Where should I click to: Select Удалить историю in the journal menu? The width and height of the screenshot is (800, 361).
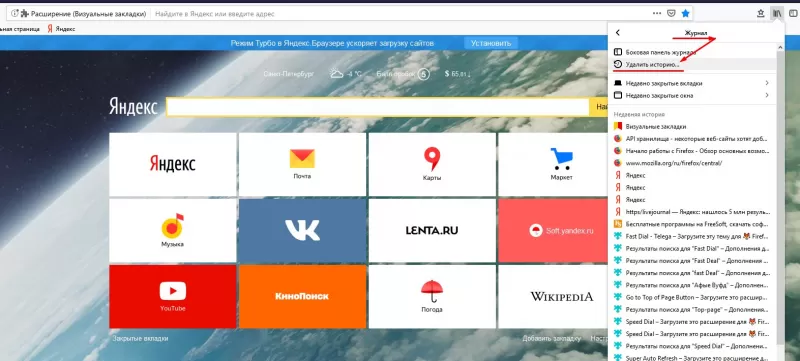coord(692,65)
